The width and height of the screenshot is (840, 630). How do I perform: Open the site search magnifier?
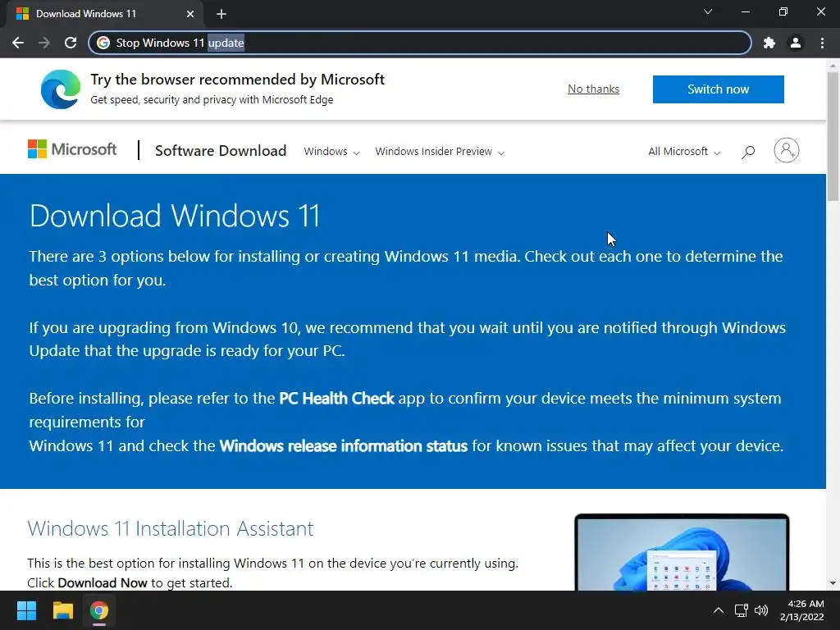click(748, 152)
